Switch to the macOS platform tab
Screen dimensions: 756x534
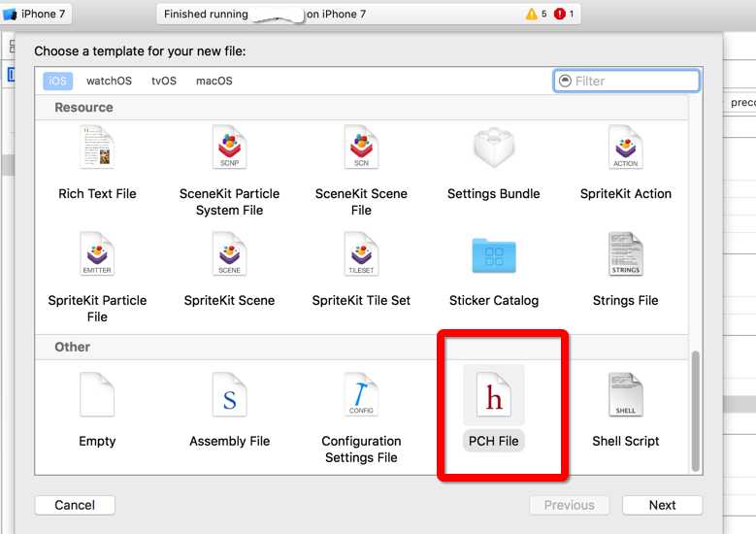click(x=214, y=81)
